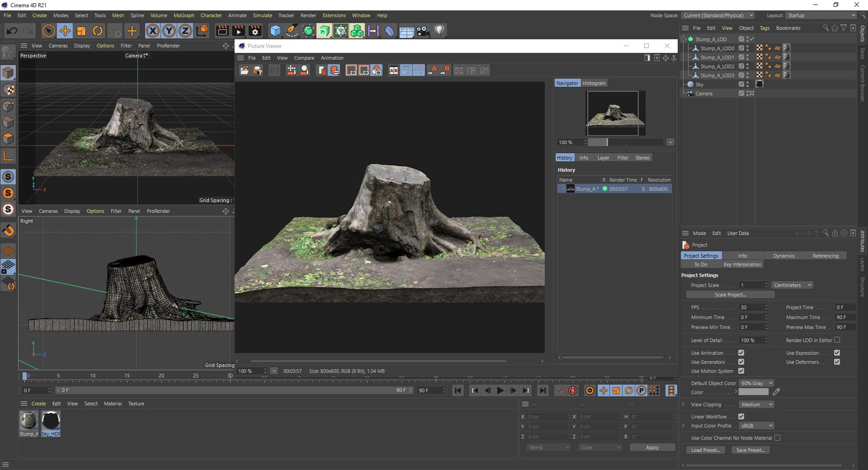
Task: Select the Move tool
Action: click(x=65, y=31)
